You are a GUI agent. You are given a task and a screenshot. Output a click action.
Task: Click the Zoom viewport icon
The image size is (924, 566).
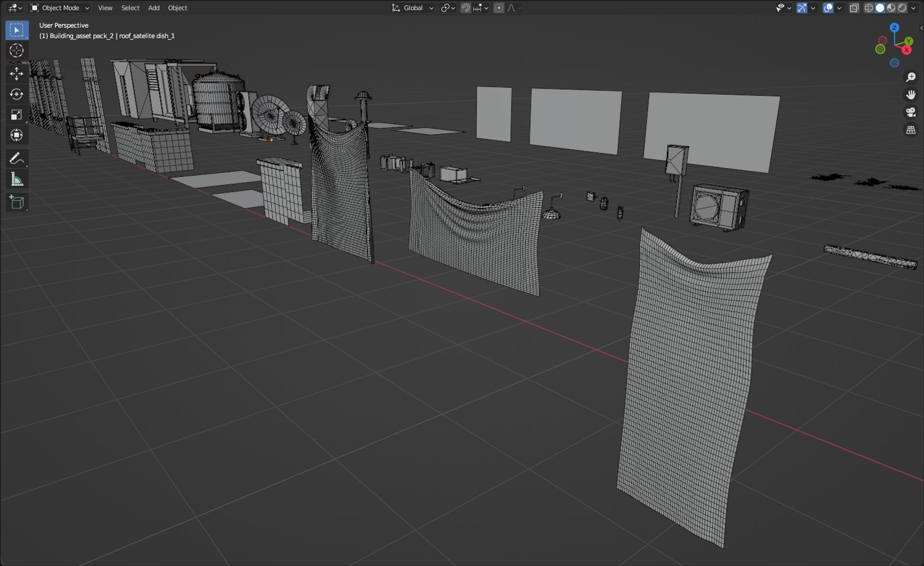point(911,77)
